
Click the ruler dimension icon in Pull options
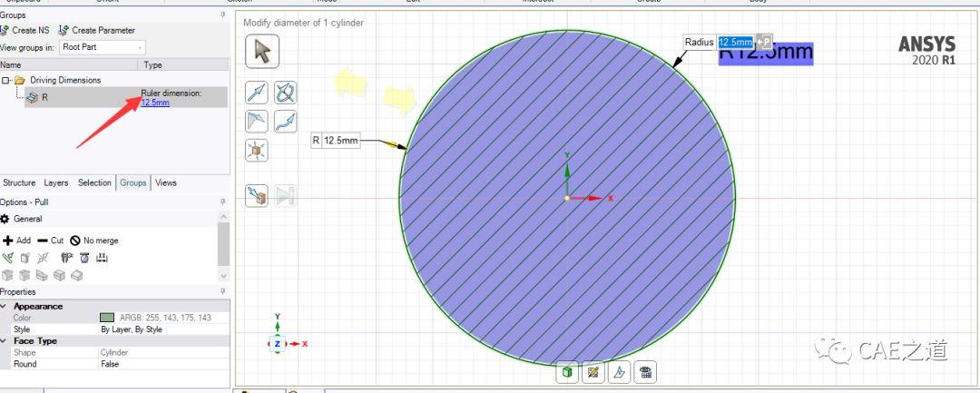pyautogui.click(x=103, y=258)
